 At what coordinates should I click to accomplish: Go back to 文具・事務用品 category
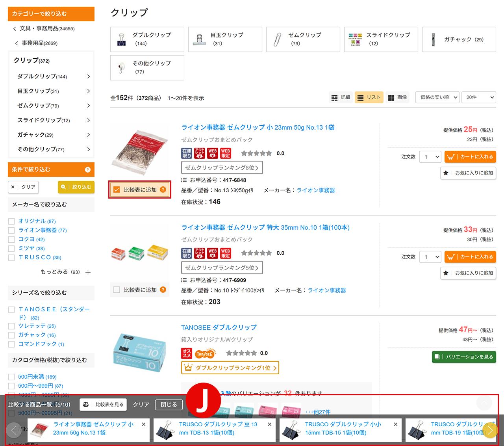(x=47, y=28)
